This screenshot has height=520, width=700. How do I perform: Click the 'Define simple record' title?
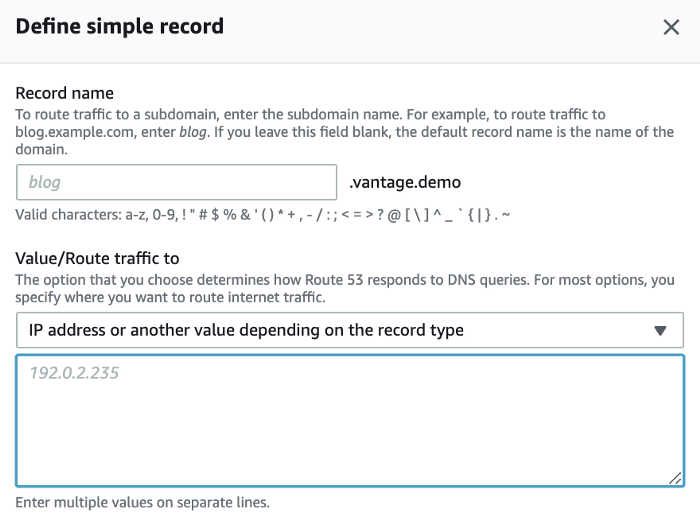[120, 26]
